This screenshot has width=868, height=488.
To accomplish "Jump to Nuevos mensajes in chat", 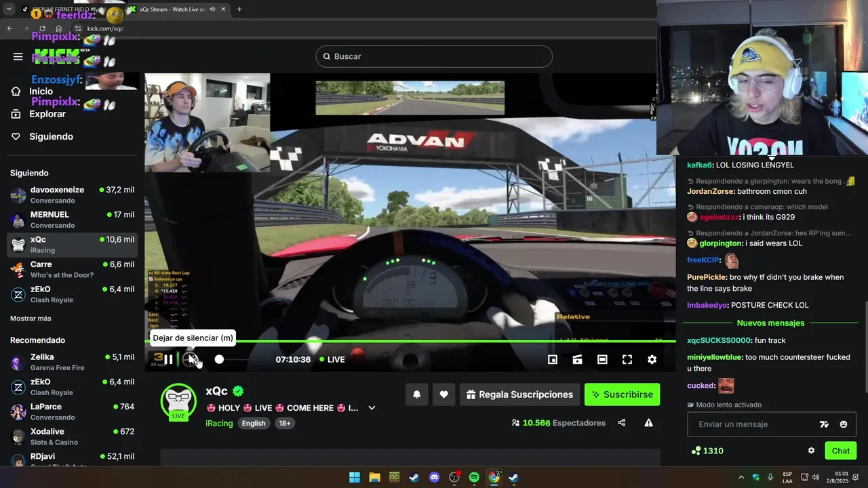I will pyautogui.click(x=770, y=323).
